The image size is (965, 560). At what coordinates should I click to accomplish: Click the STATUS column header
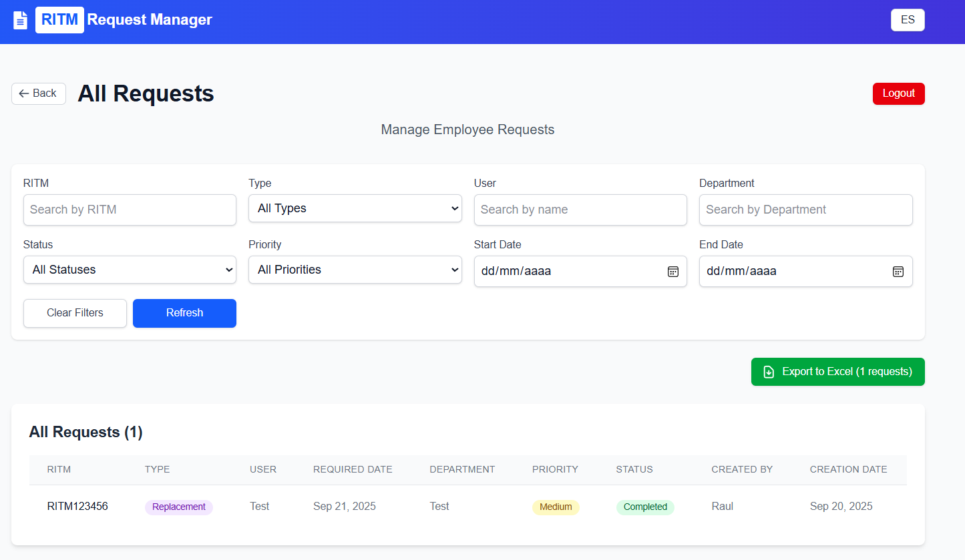pyautogui.click(x=634, y=469)
